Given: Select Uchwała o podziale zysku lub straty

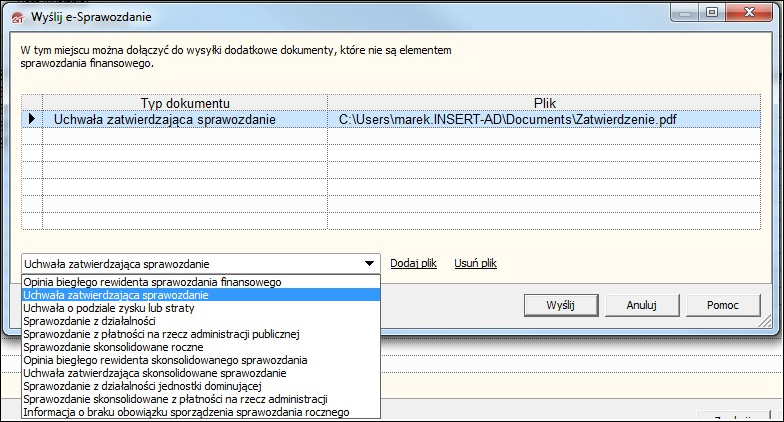Looking at the screenshot, I should [x=201, y=308].
